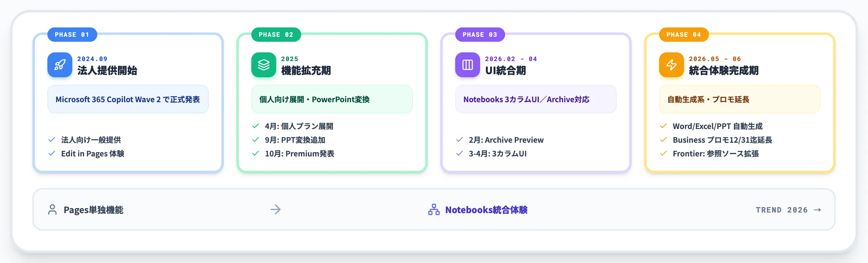Click the 法人向け一般提供 list text
Viewport: 868px width, 263px height.
(x=91, y=140)
